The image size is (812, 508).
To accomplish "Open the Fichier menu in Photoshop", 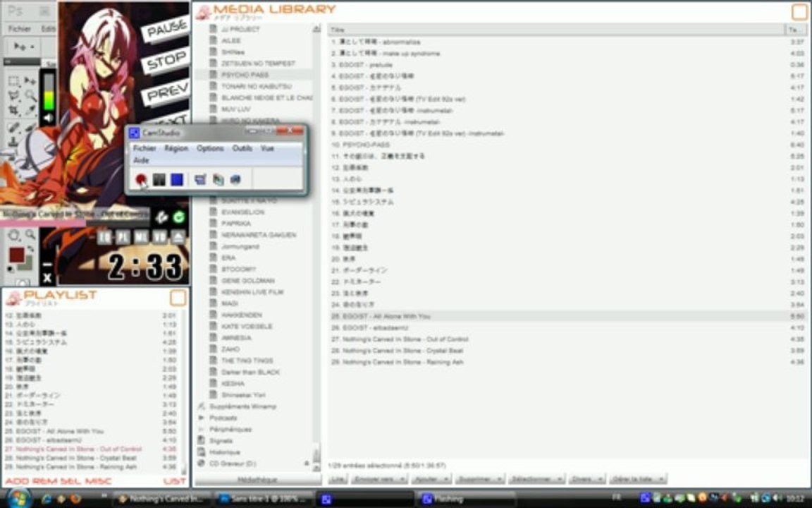I will 19,29.
